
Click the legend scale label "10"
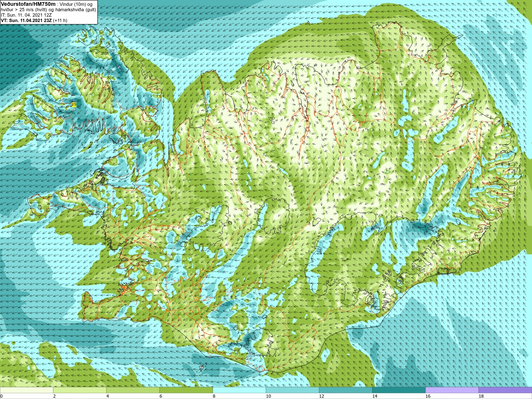pyautogui.click(x=268, y=396)
